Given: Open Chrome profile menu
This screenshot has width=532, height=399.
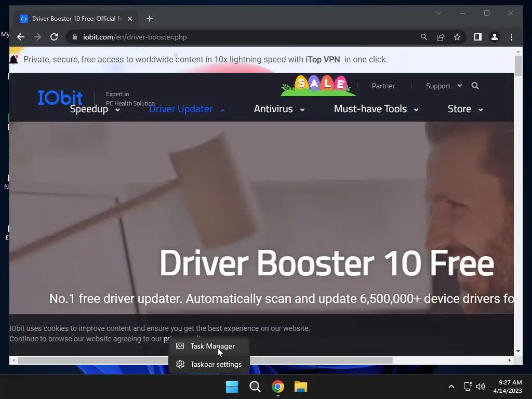Looking at the screenshot, I should pyautogui.click(x=495, y=37).
